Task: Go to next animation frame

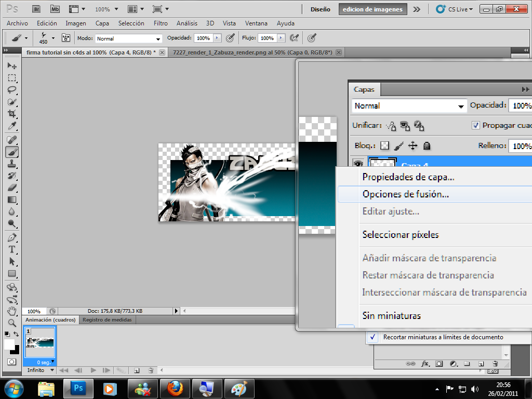Action: click(x=106, y=370)
